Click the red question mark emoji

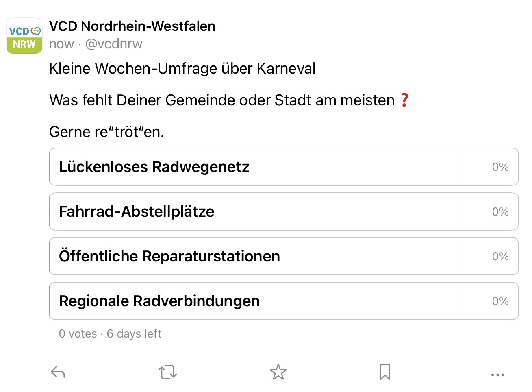(x=404, y=100)
